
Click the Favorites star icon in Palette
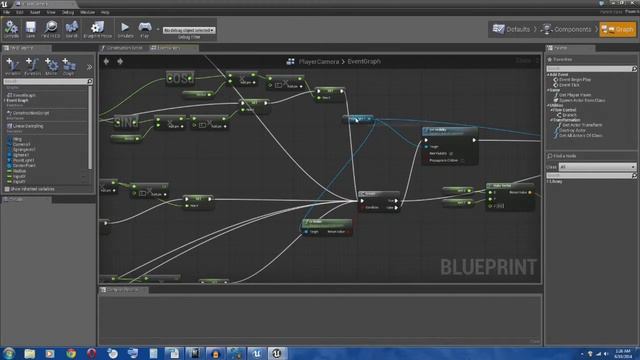[x=550, y=60]
